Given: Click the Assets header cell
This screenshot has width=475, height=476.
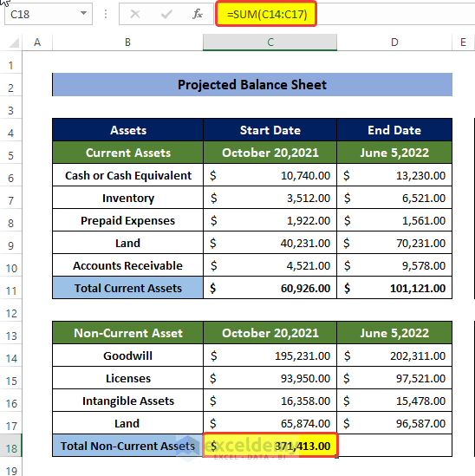Looking at the screenshot, I should pos(127,130).
